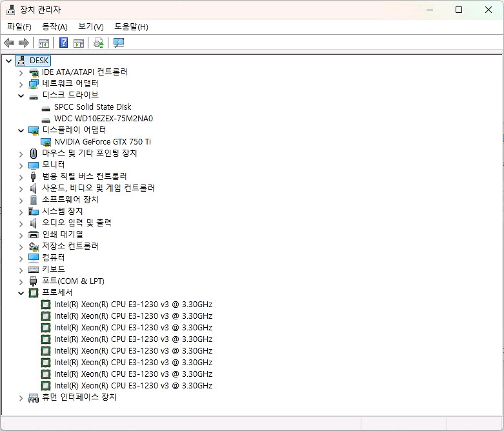This screenshot has height=431, width=504.
Task: Select the IDE ATA/ATAPI 컨트롤러 category icon
Action: 34,73
